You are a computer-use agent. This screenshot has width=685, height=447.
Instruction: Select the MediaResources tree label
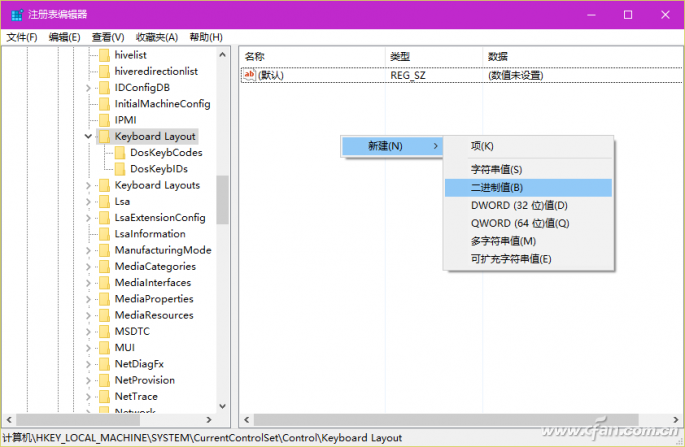click(154, 315)
